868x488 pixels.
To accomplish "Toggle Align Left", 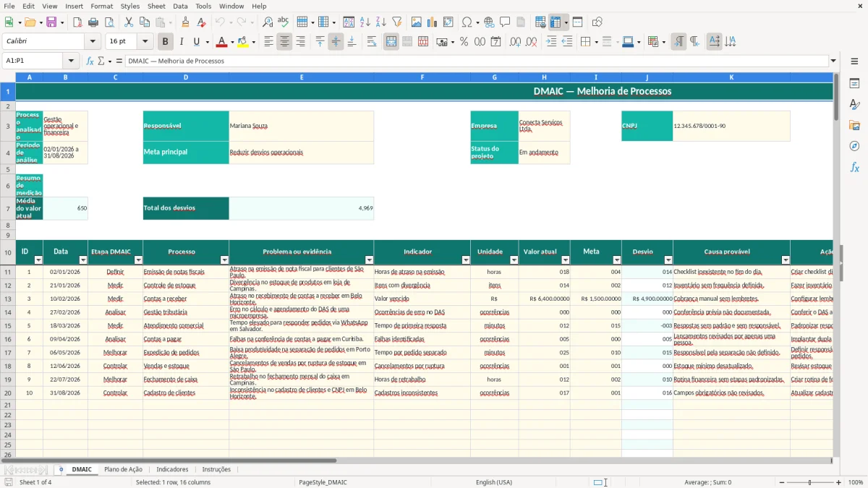I will [x=268, y=42].
